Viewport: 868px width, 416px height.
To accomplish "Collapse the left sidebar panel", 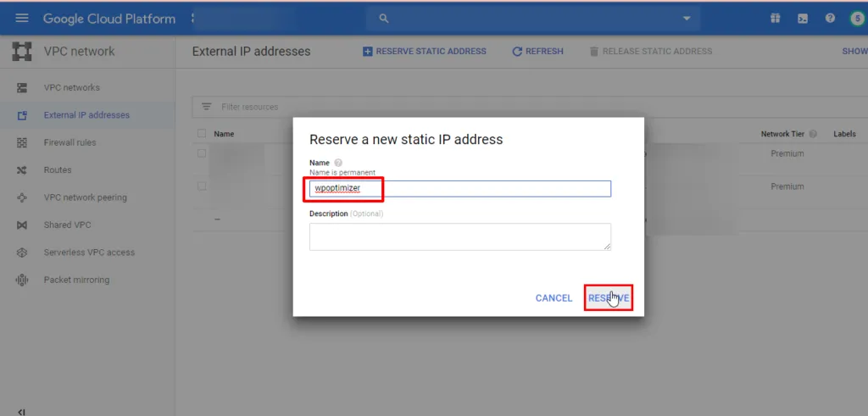I will tap(21, 412).
